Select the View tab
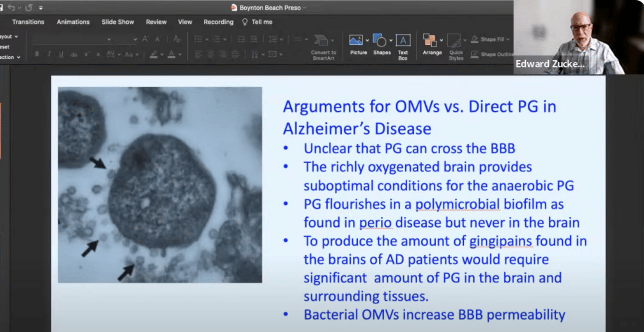Viewport: 644px width, 332px height. (x=185, y=22)
